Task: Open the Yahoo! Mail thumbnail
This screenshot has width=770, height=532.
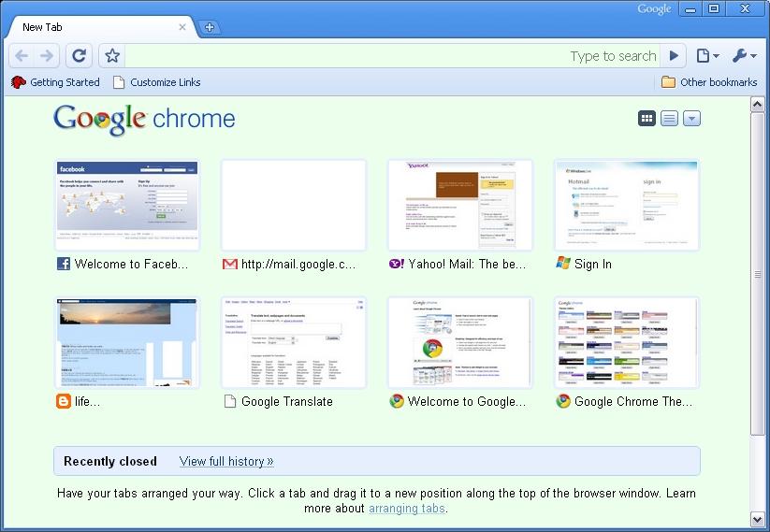Action: coord(460,205)
